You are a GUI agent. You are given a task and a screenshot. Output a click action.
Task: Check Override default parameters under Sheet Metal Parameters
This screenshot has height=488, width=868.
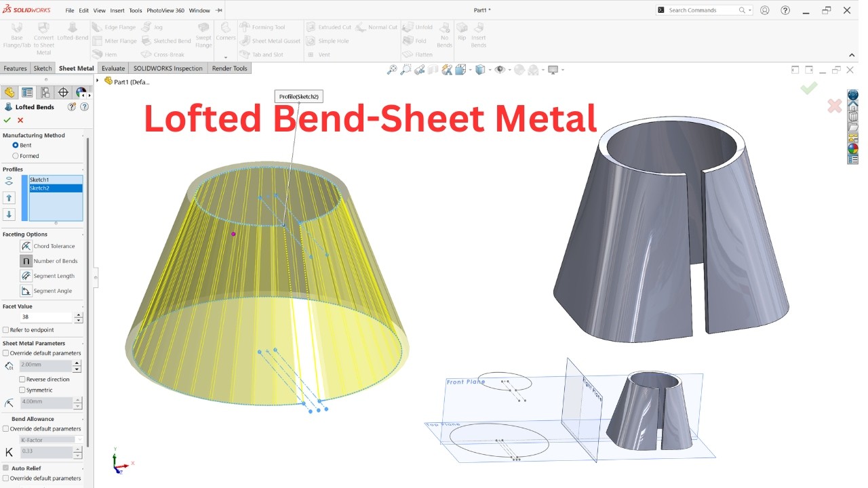click(x=6, y=353)
